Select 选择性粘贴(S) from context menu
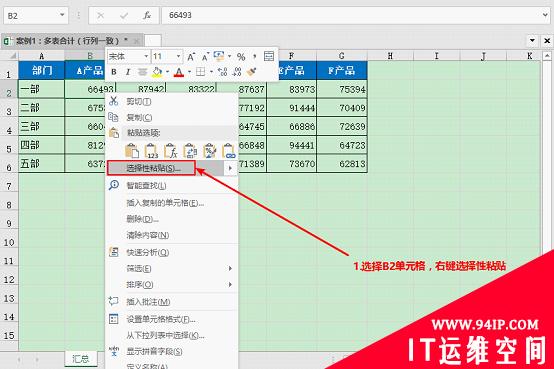 (x=153, y=169)
